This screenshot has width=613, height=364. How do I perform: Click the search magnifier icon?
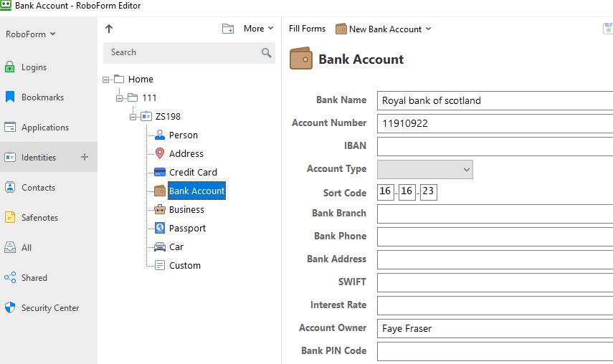pos(267,52)
